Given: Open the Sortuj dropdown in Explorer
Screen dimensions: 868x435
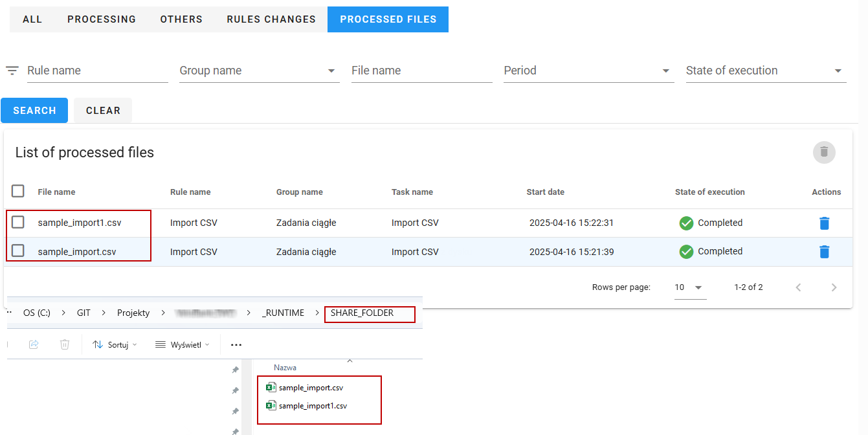Looking at the screenshot, I should 115,345.
